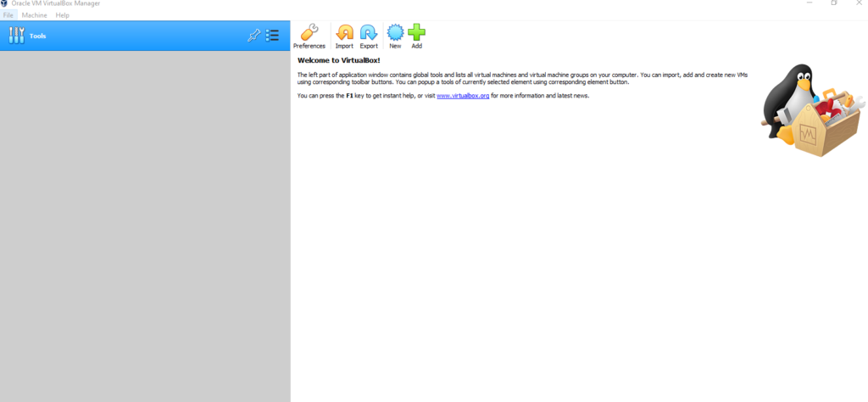The height and width of the screenshot is (402, 868).
Task: Open the Help menu
Action: coord(63,15)
